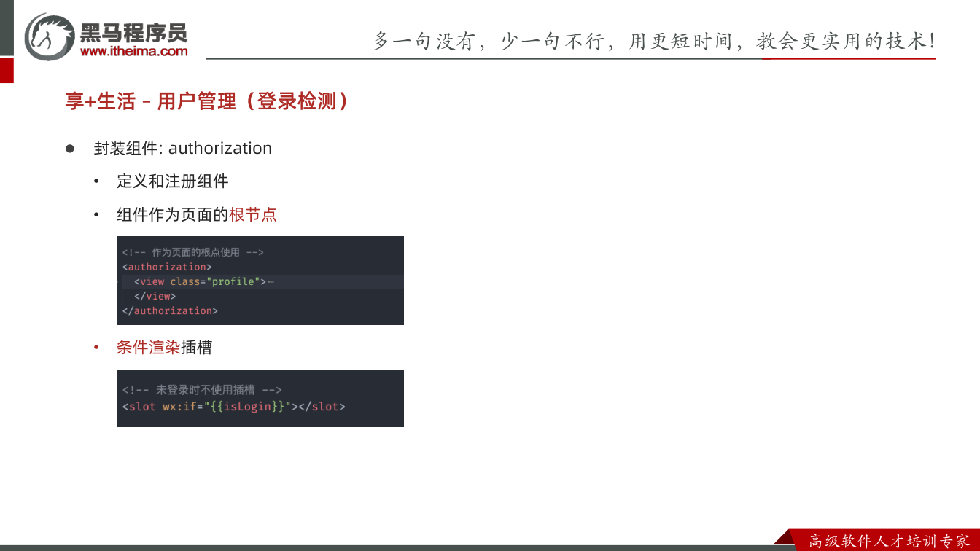
Task: Select the 定义和注册组件 sub-bullet
Action: pos(173,181)
